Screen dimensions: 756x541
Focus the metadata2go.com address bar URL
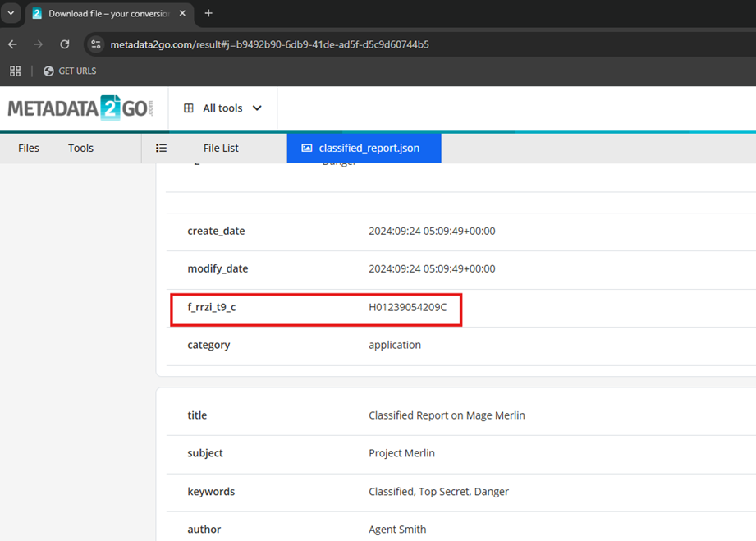pos(269,44)
